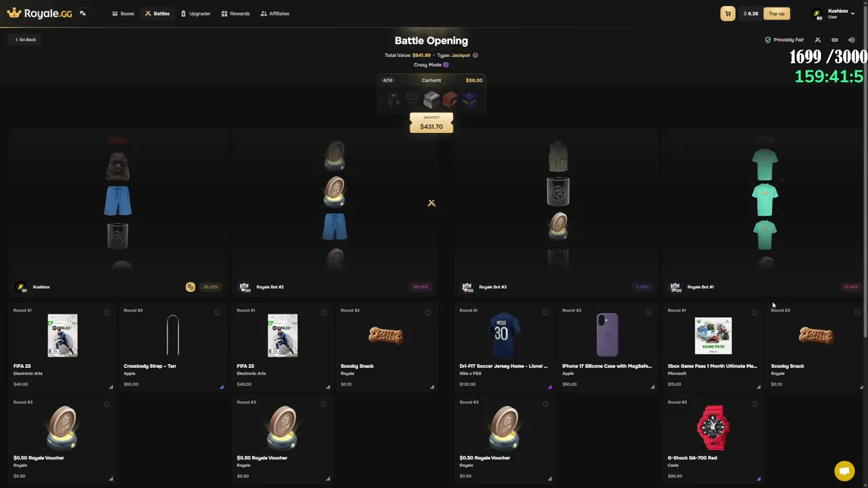The image size is (868, 488).
Task: Expand blue corner arrow on G-Shock card
Action: coord(759,479)
